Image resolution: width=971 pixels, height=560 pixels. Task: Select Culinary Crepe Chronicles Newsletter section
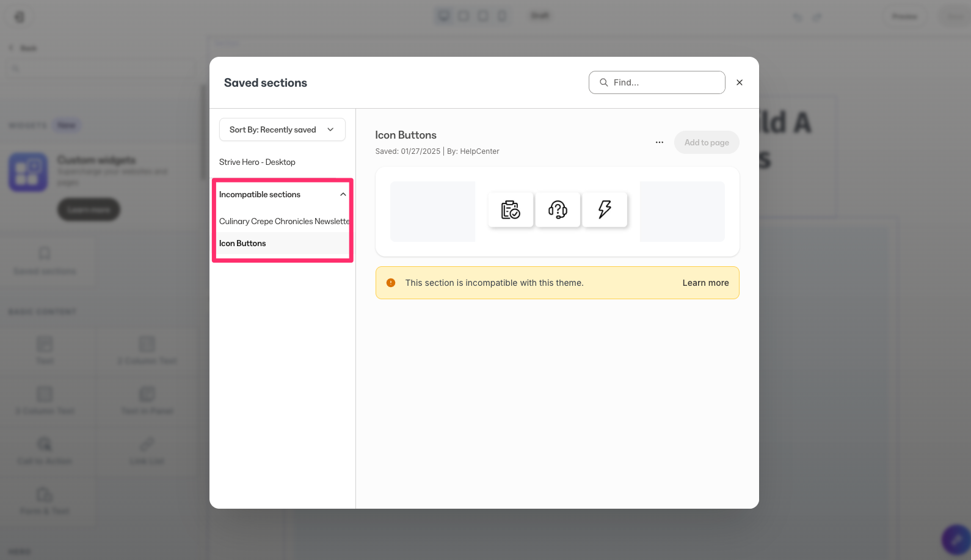284,221
